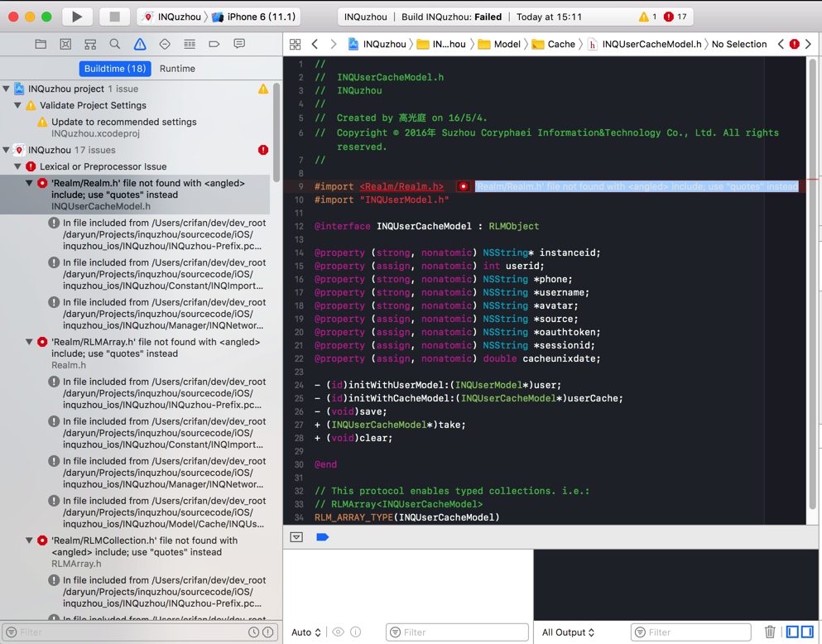Click the Cache folder in jump bar
This screenshot has width=822, height=644.
[x=554, y=45]
